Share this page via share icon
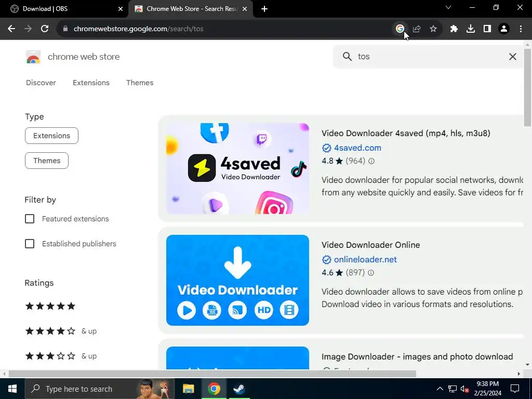532x399 pixels. 417,29
